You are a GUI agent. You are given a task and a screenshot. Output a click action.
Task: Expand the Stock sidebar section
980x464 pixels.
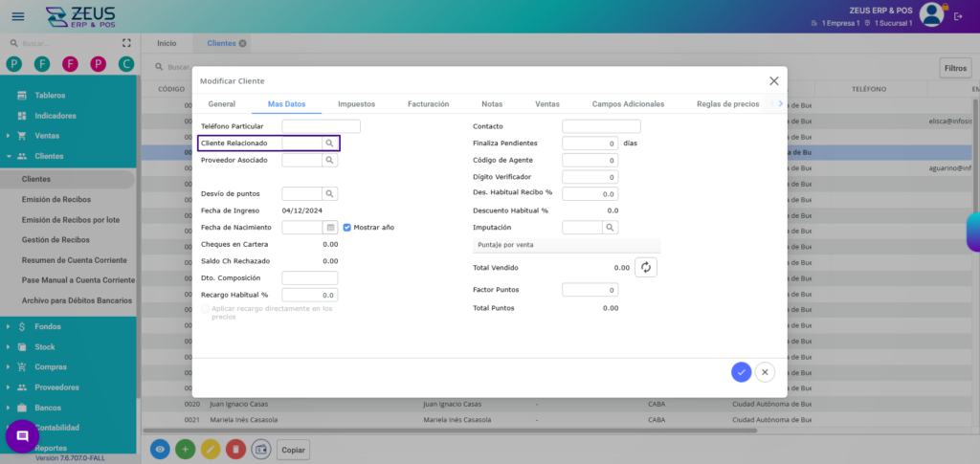coord(45,346)
